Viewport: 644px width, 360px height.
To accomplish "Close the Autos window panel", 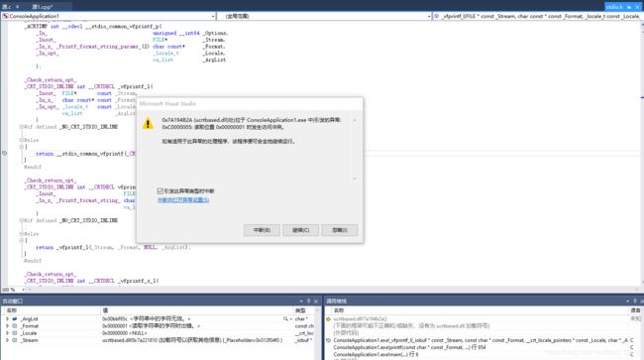I will coord(316,301).
